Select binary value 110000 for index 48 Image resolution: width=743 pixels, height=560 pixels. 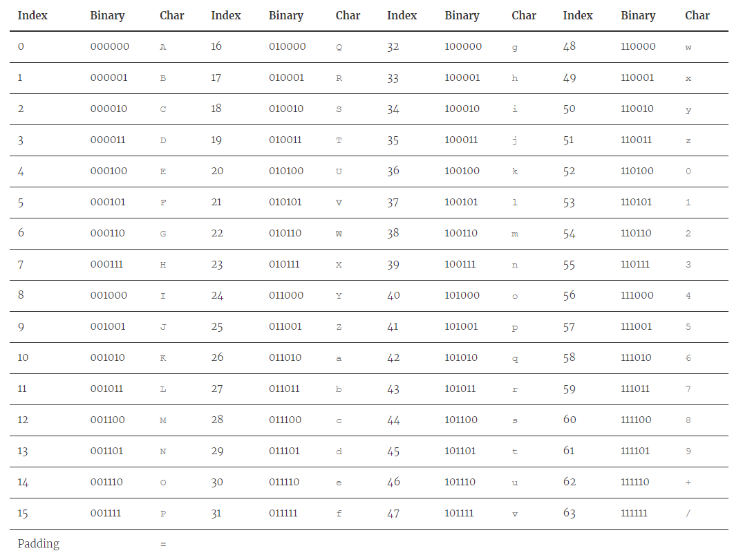tap(637, 46)
